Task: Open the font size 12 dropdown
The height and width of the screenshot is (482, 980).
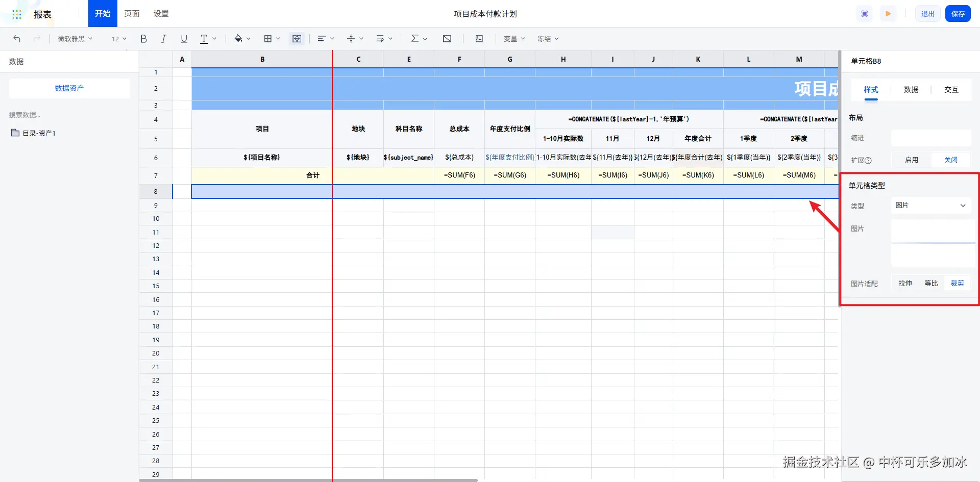Action: click(x=119, y=39)
